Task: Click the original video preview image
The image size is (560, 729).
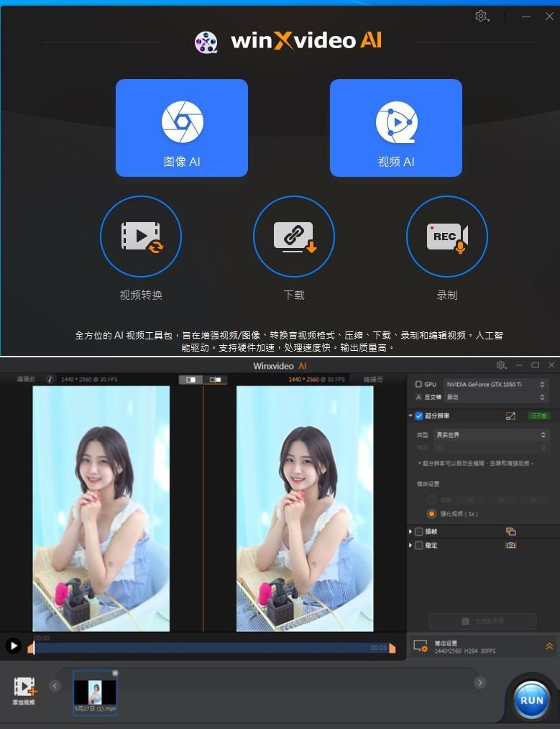Action: point(101,508)
